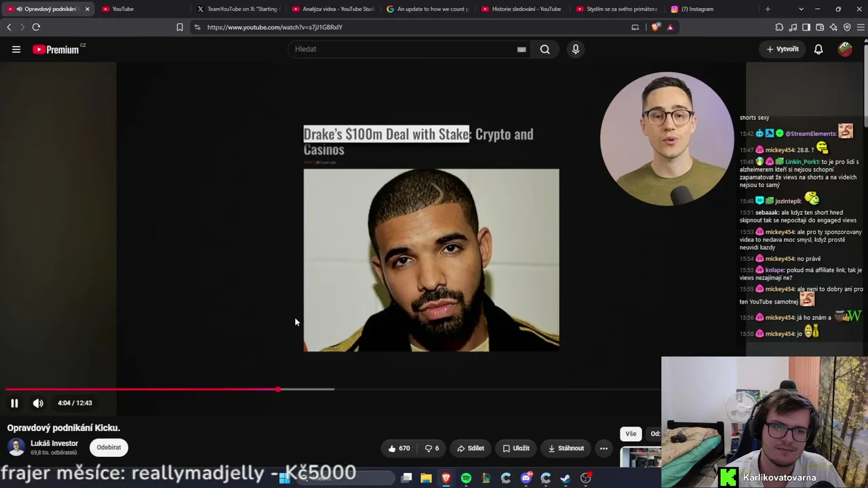Switch to TeamYouTube on X tab
Screen dimensions: 868x488
click(237, 9)
